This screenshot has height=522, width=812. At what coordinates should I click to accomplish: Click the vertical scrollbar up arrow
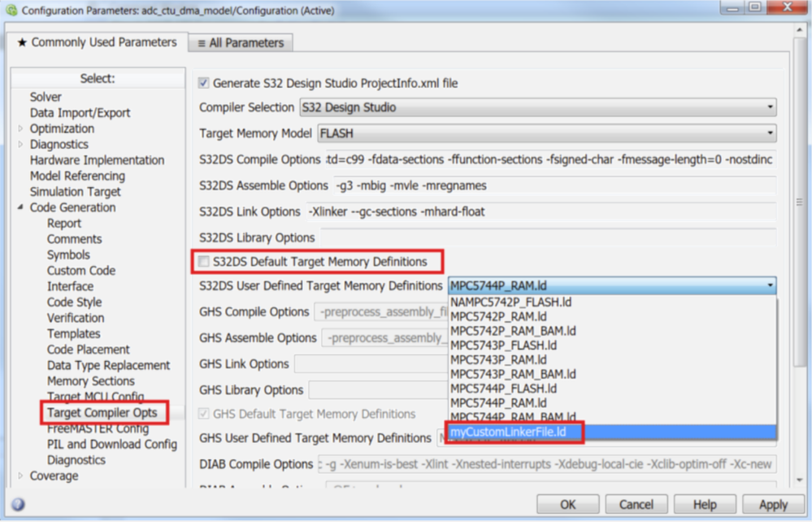coord(799,31)
